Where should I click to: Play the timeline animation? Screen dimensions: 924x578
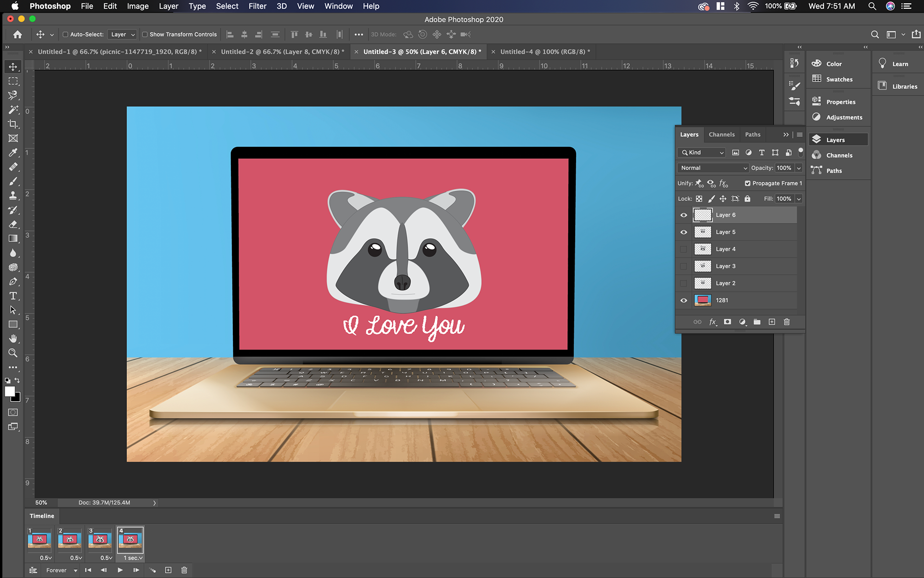coord(120,570)
